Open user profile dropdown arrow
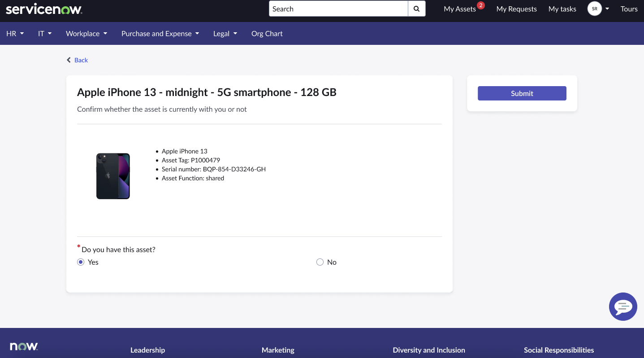This screenshot has height=358, width=644. click(x=607, y=9)
